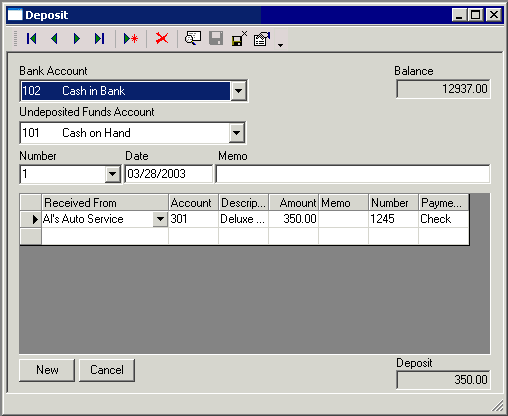508x416 pixels.
Task: Click the empty Memo field
Action: [353, 174]
